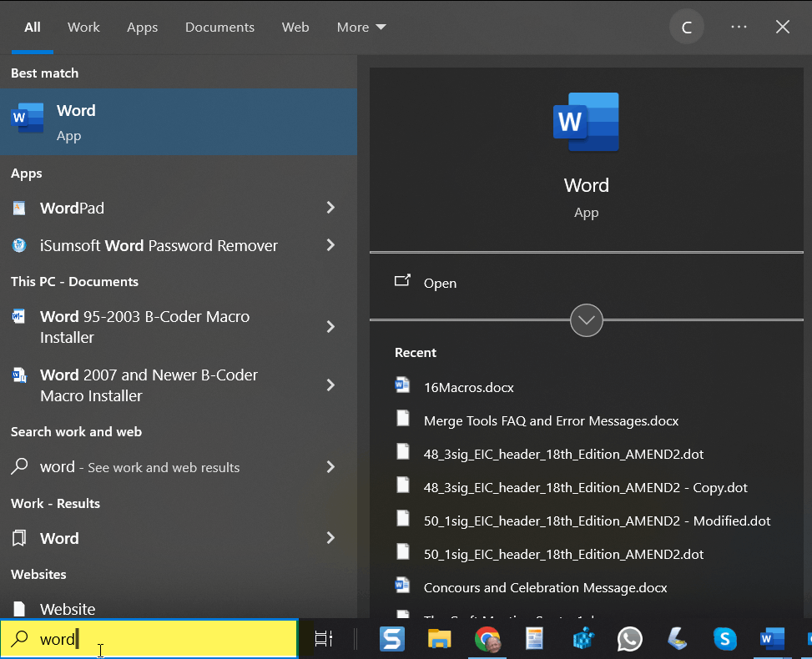Open Concours and Celebration Message.docx

click(x=545, y=587)
